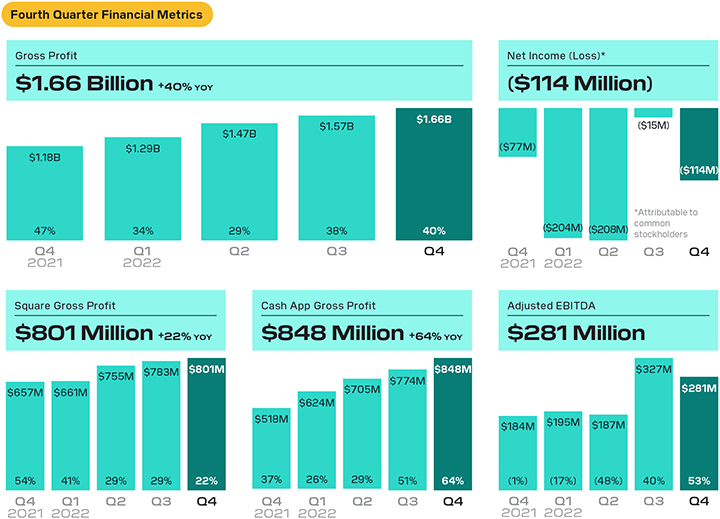Click the Square Gross Profit $801 Million header
This screenshot has height=519, width=720.
pos(116,320)
